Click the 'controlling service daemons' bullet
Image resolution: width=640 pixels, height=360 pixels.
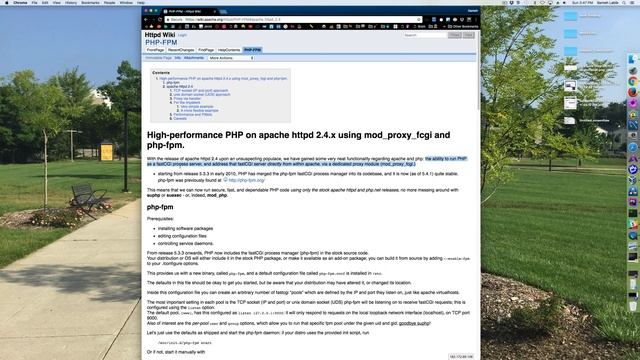[x=186, y=243]
